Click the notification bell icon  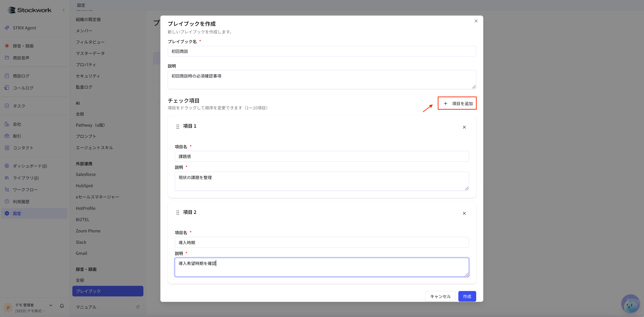(x=62, y=306)
